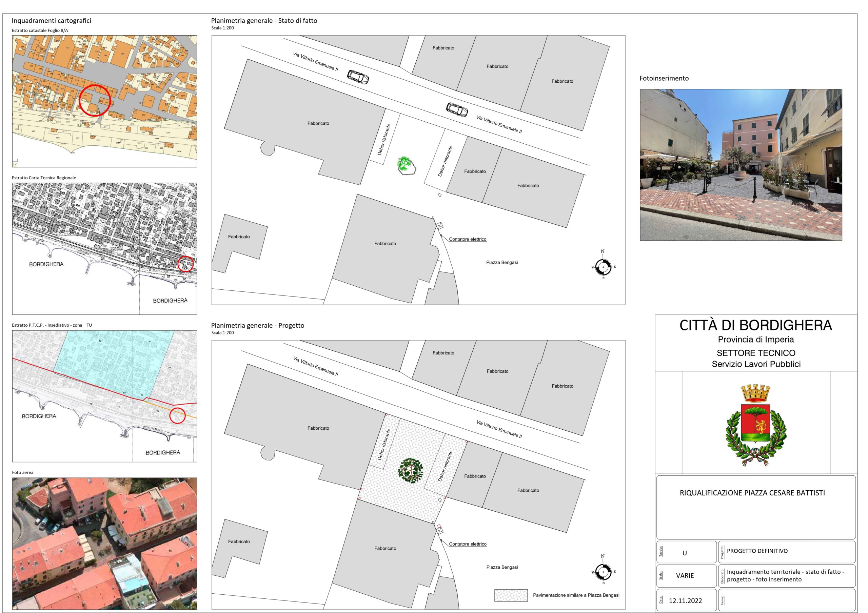Image resolution: width=868 pixels, height=613 pixels.
Task: Click the Fotoinserimento photo of the piazza
Action: 741,165
